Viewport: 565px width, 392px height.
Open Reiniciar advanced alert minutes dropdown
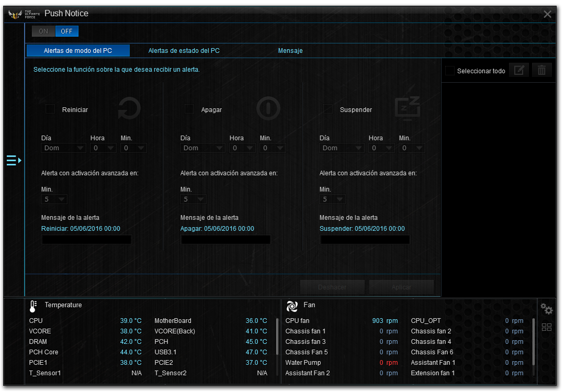[54, 199]
